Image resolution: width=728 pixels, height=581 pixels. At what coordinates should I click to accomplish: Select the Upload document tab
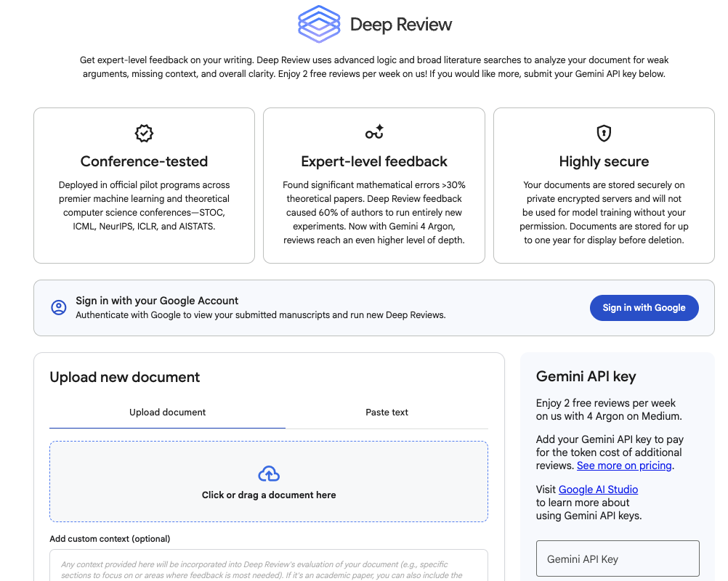pyautogui.click(x=168, y=412)
